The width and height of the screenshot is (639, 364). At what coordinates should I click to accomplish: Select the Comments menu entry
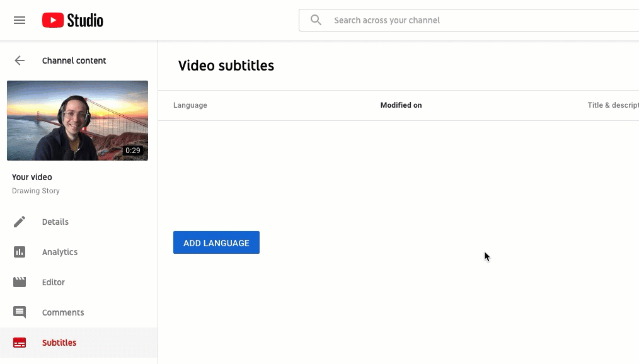[x=63, y=312]
